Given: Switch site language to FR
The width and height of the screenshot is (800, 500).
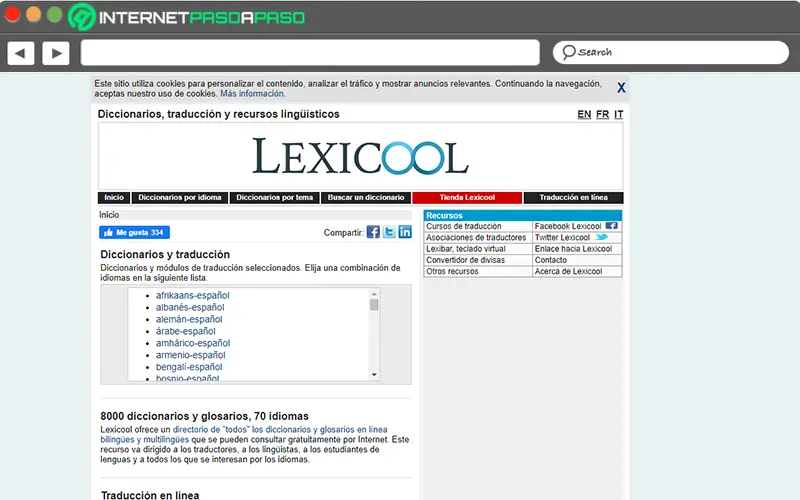Looking at the screenshot, I should pos(603,114).
